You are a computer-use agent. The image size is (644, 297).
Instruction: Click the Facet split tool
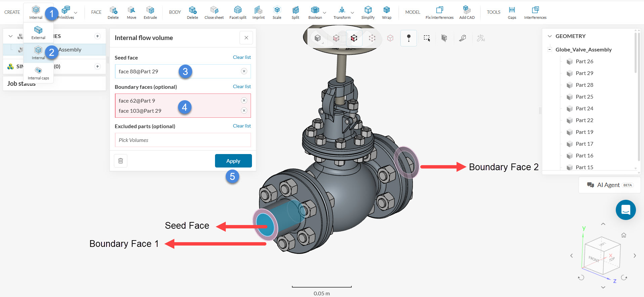238,10
